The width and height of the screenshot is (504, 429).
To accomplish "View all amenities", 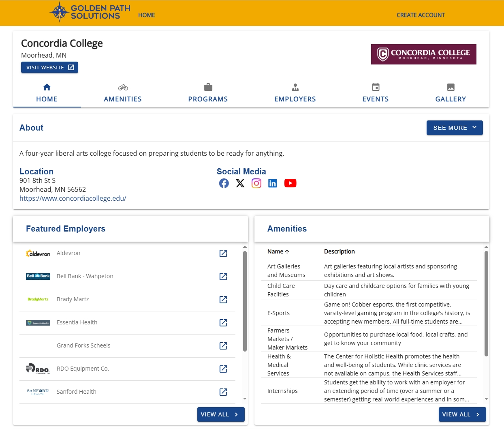I will tap(462, 414).
